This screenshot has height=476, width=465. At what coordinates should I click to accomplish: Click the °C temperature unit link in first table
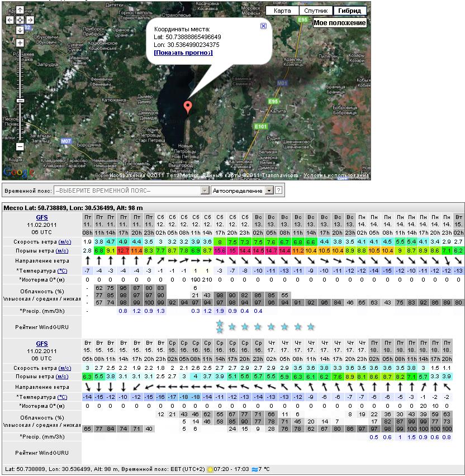[x=63, y=270]
